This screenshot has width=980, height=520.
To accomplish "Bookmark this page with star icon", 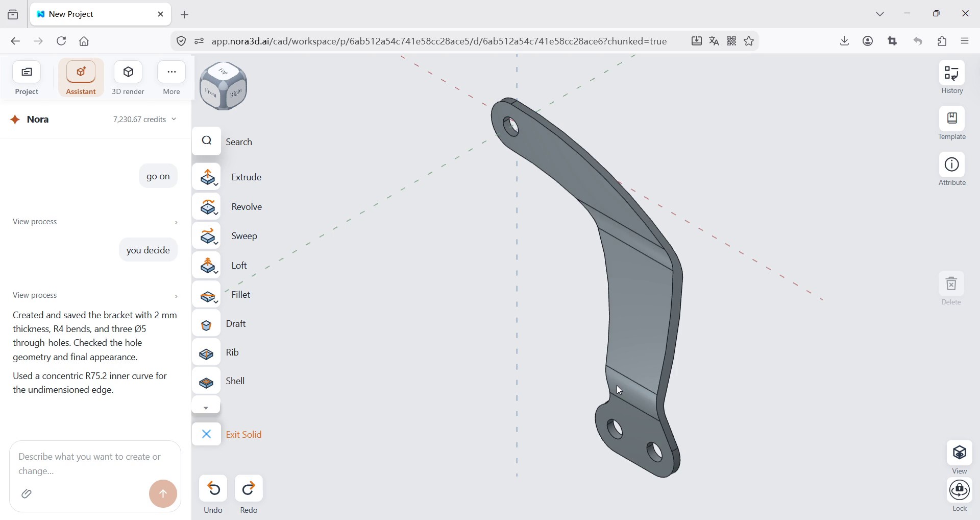I will tap(750, 41).
